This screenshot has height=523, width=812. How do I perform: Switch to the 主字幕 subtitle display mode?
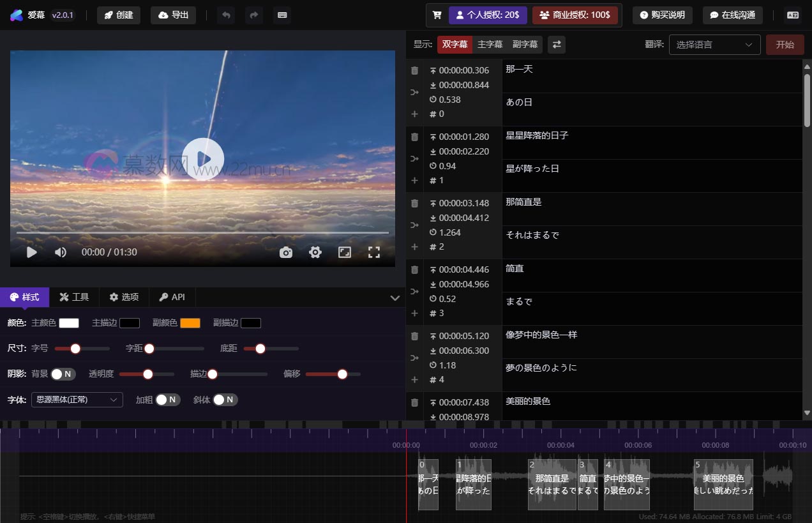pyautogui.click(x=490, y=44)
